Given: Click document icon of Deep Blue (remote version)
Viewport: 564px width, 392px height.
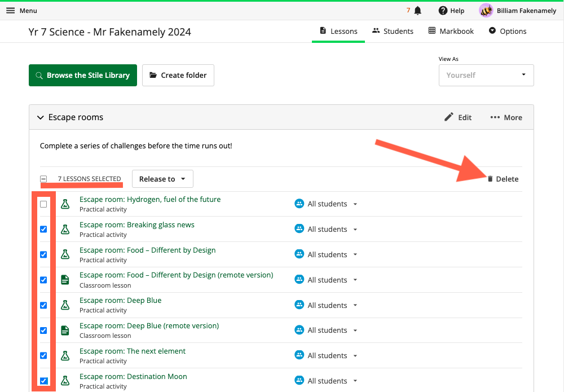Looking at the screenshot, I should [65, 330].
